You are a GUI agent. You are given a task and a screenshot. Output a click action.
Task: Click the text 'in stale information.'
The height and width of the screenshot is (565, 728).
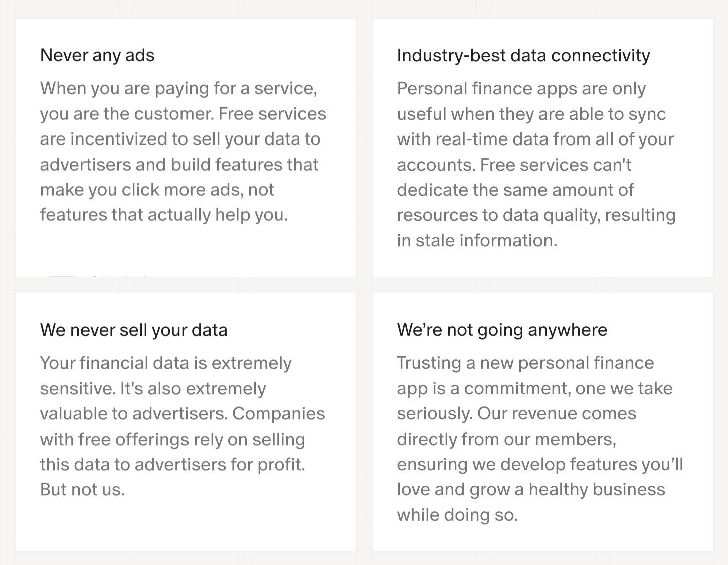477,240
